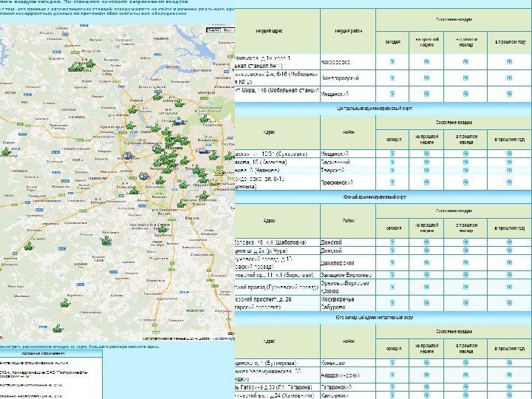Select the blue mobile station marker near Останкино
Screen dimensions: 532x399
(179, 123)
